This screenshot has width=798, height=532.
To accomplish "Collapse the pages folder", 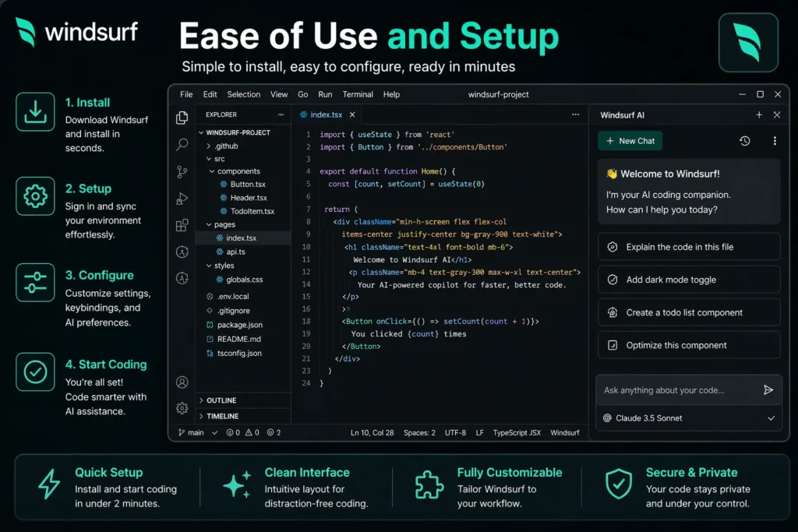I will [209, 224].
